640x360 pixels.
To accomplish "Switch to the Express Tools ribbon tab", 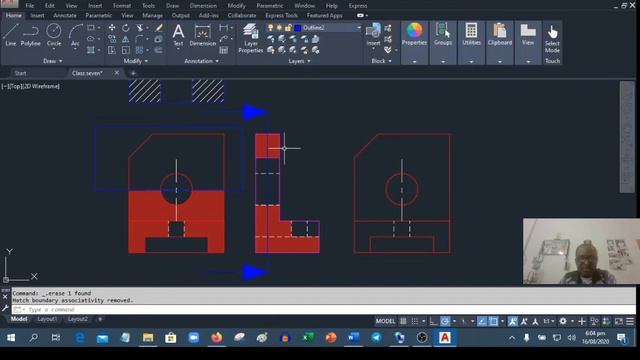I will click(281, 16).
